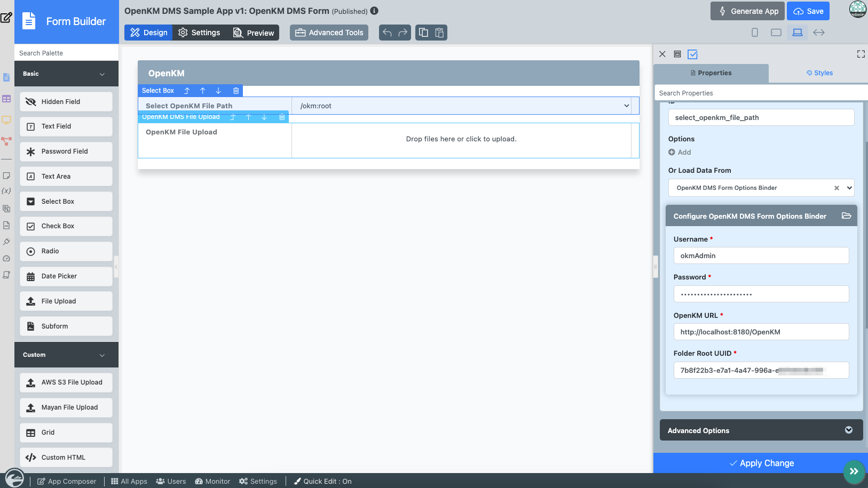
Task: Click the OpenKM URL field
Action: click(x=761, y=332)
